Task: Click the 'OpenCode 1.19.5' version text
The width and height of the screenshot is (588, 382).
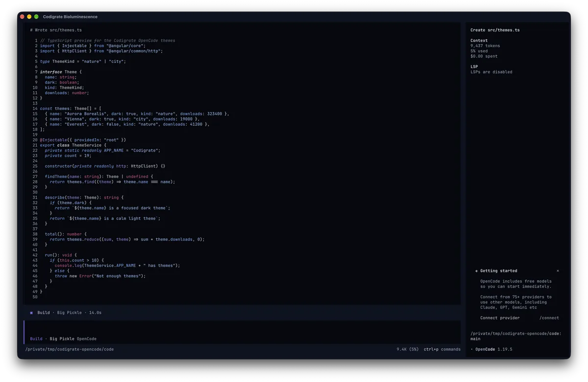Action: pyautogui.click(x=494, y=349)
